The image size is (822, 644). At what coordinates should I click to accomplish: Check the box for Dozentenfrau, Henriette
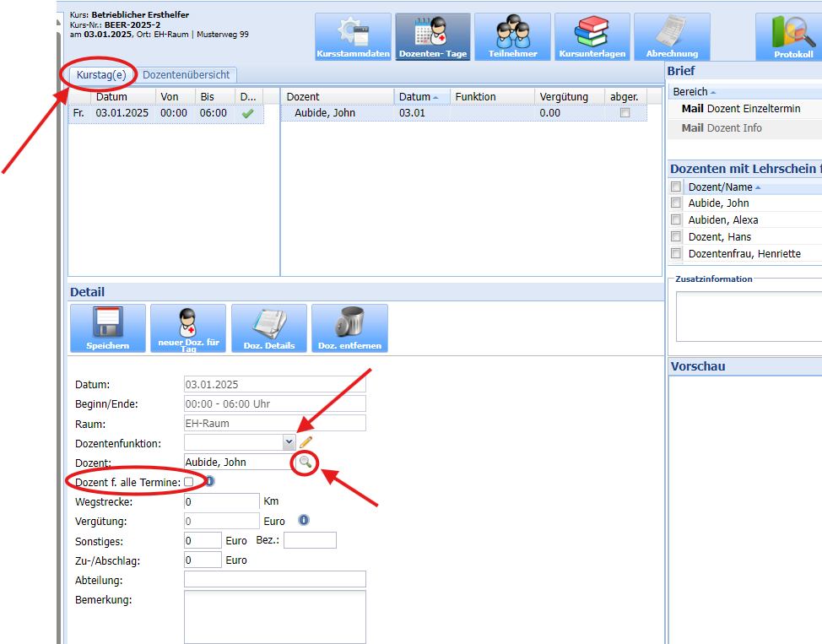point(676,254)
